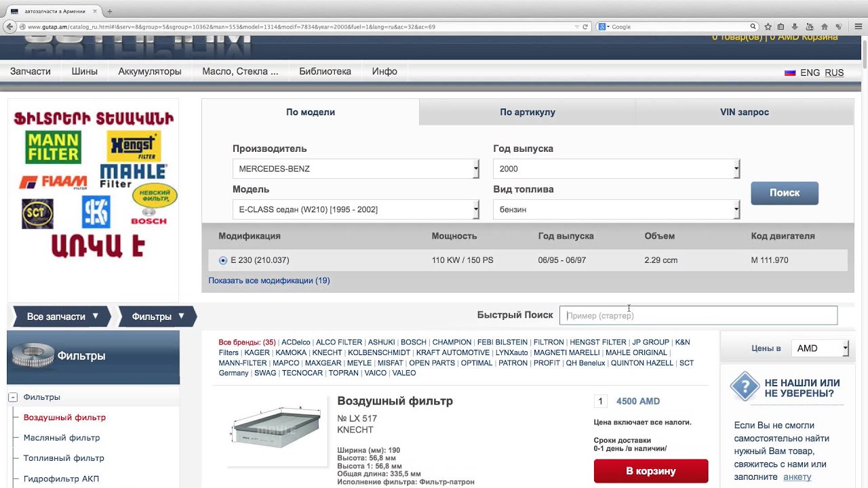Open the Воздушный фильтр product title
The height and width of the screenshot is (488, 868).
pyautogui.click(x=395, y=401)
